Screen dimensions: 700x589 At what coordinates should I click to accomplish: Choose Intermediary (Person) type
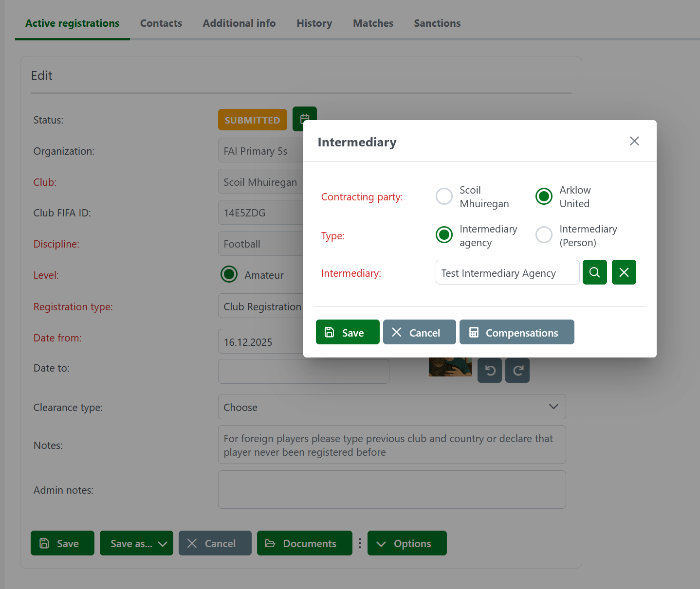pos(544,235)
